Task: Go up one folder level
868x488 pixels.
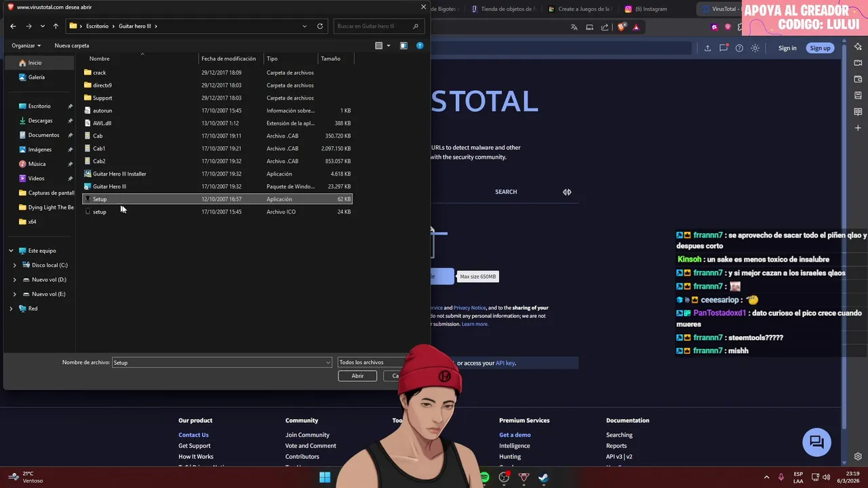Action: coord(56,26)
